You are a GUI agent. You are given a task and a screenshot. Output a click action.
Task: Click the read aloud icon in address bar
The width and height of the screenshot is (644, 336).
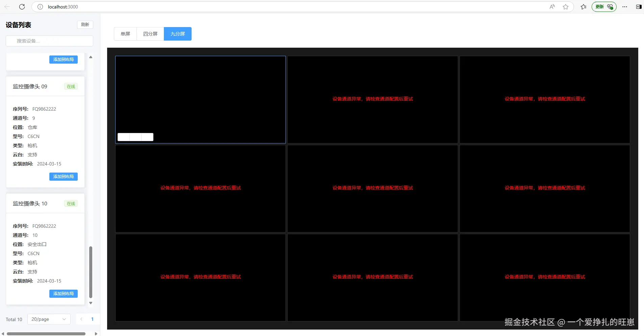pos(552,7)
